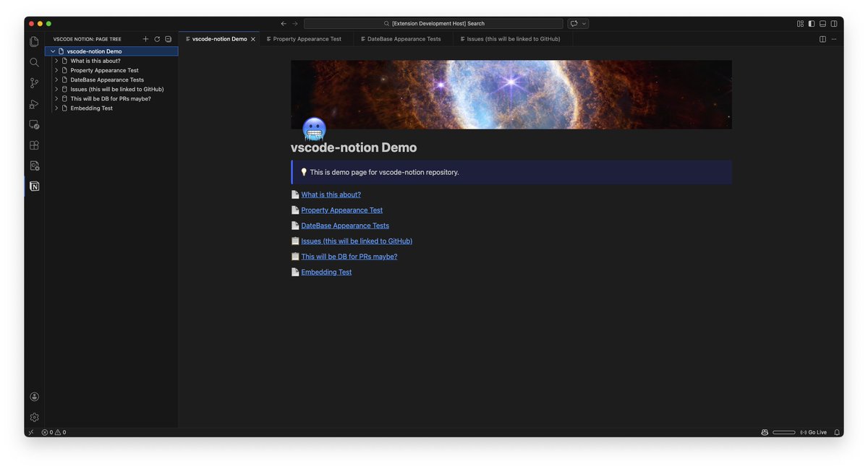Click the nebula cover image
The image size is (868, 469).
511,95
